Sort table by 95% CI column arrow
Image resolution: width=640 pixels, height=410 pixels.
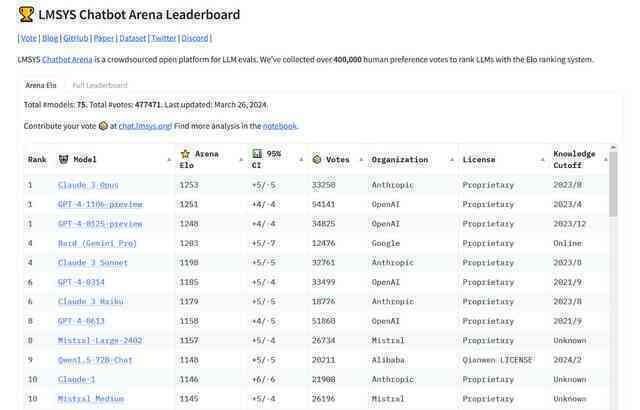point(301,160)
